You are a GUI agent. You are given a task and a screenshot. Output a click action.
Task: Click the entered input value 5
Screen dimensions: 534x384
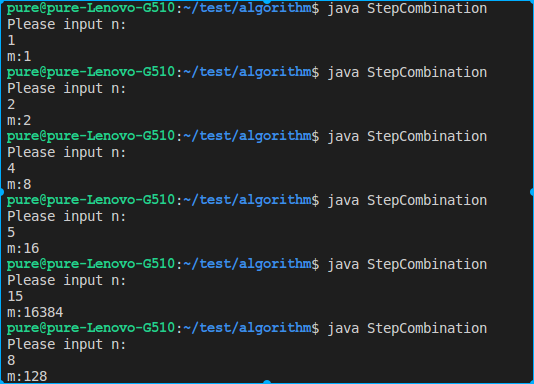point(11,232)
